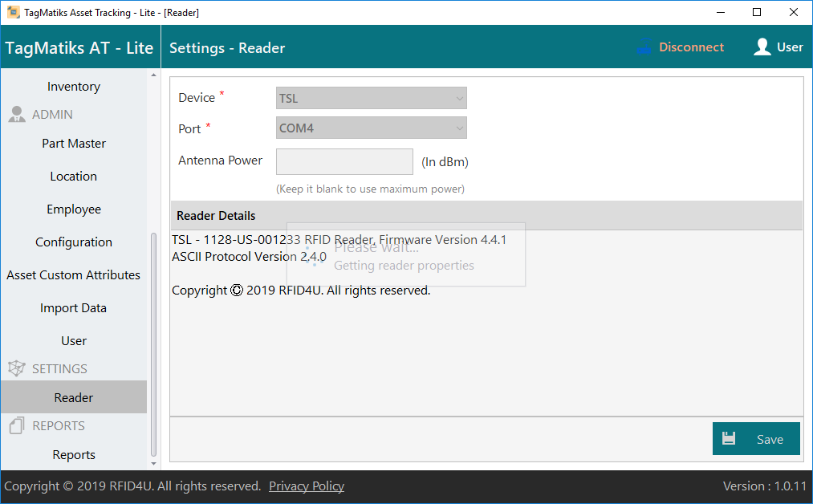Image resolution: width=813 pixels, height=504 pixels.
Task: Navigate to Asset Custom Attributes
Action: 74,275
